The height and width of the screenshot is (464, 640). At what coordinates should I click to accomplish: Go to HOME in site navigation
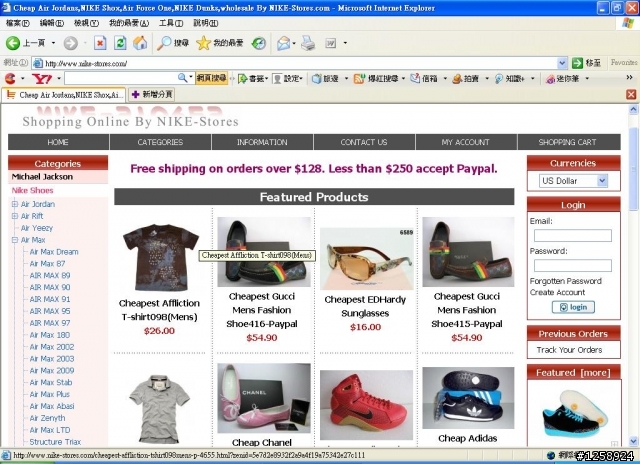pyautogui.click(x=58, y=142)
